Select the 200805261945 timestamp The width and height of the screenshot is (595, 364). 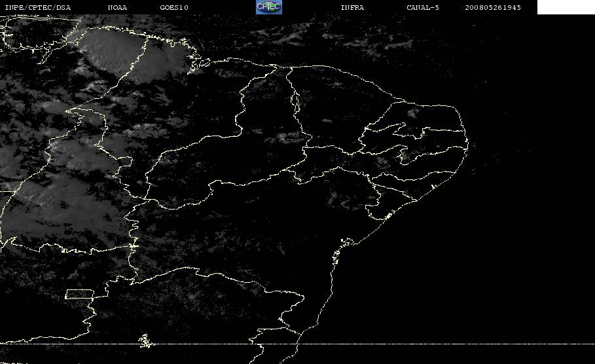[493, 8]
